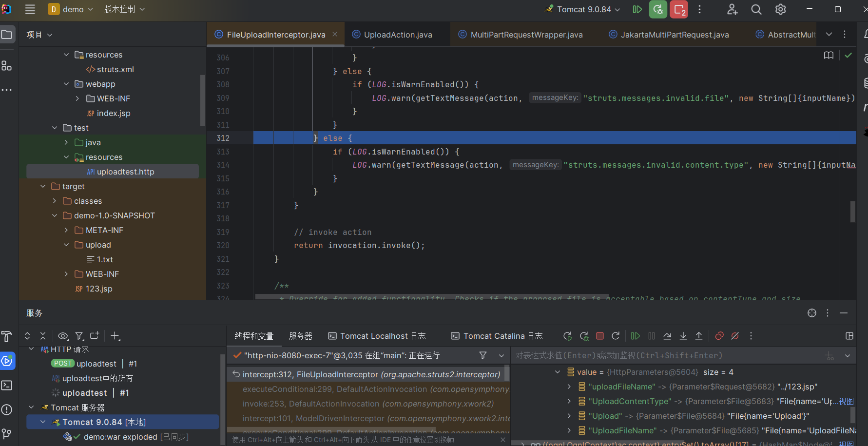Viewport: 868px width, 446px height.
Task: Expand the WEB-INF folder under webapp
Action: [x=77, y=98]
